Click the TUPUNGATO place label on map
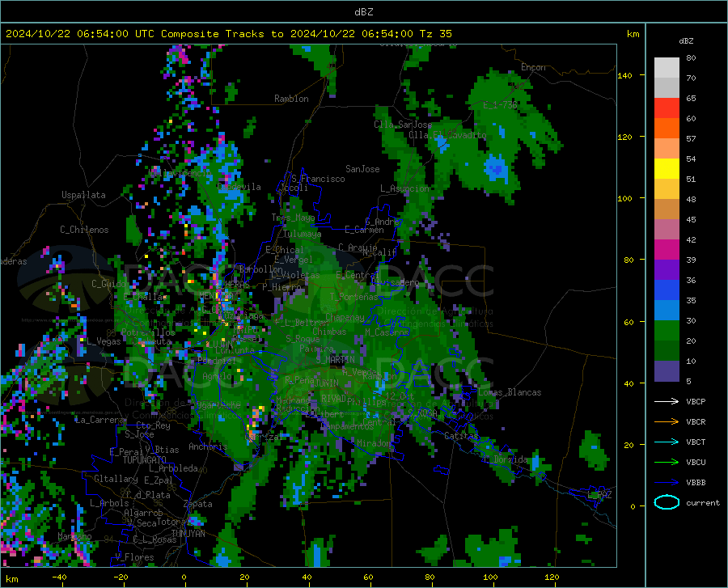The image size is (728, 588). (145, 460)
